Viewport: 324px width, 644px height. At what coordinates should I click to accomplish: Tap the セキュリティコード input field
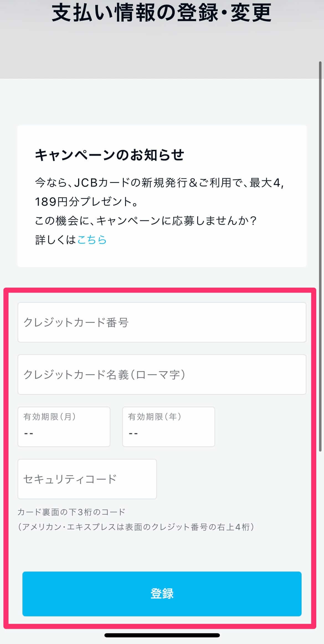[x=87, y=479]
